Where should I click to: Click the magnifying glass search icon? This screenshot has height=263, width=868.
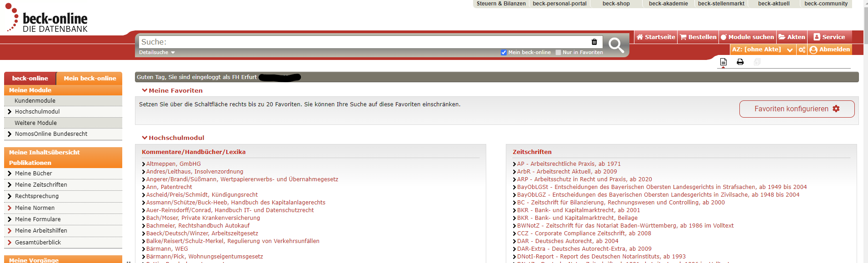616,45
